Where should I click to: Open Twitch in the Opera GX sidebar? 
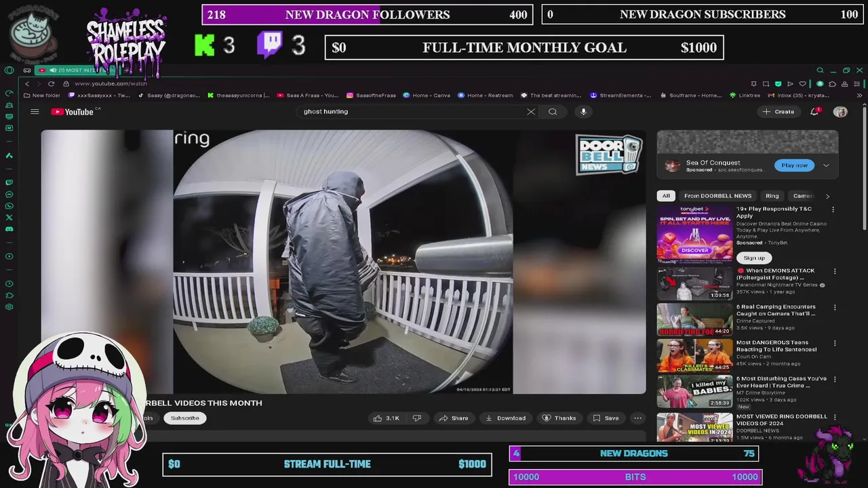pos(9,182)
